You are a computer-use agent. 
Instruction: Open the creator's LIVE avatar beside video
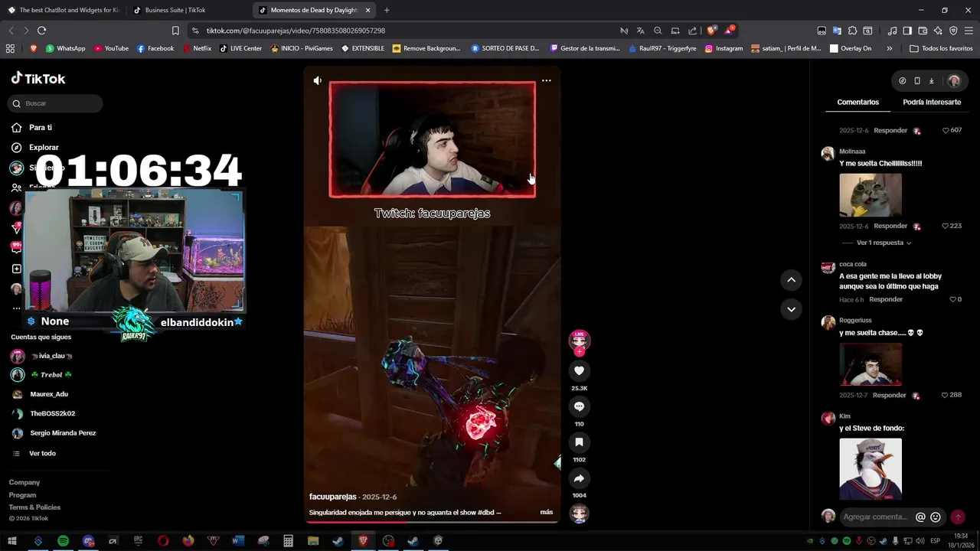pos(579,340)
